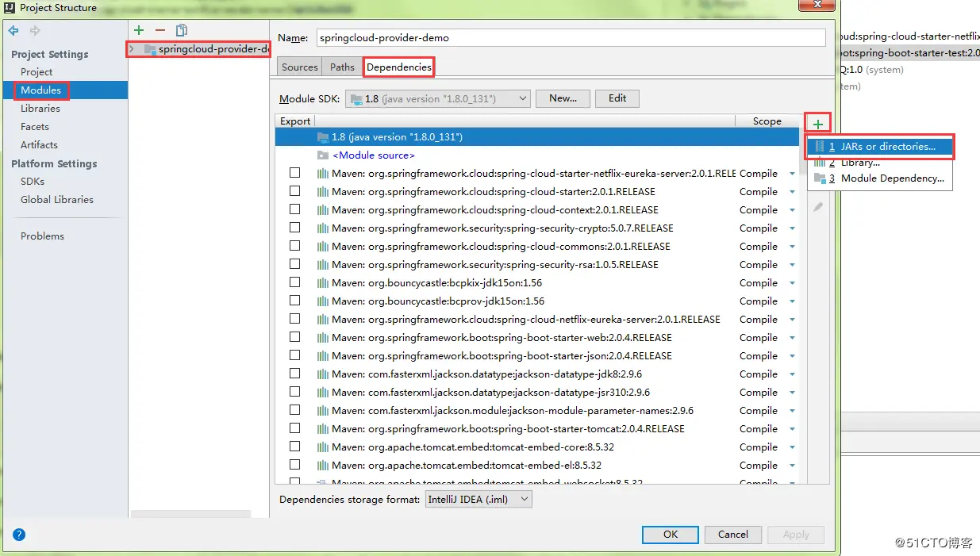Open scope dropdown for jackson-datatype-jdk8 row

click(x=792, y=375)
